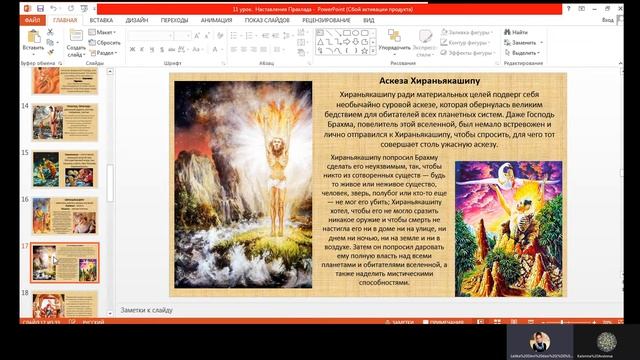Toggle underline Ч formatting
640x360 pixels.
tap(152, 49)
